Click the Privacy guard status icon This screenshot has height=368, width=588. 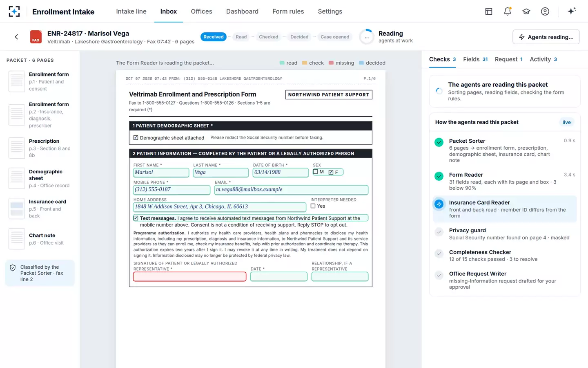click(x=439, y=232)
